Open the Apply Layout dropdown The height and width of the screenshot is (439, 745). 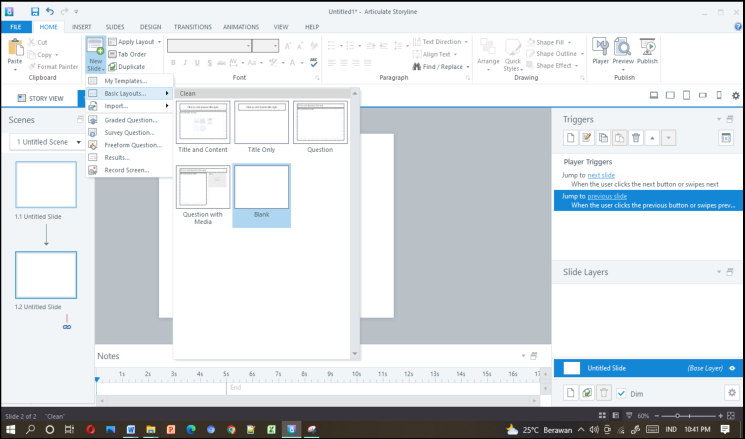pyautogui.click(x=136, y=42)
